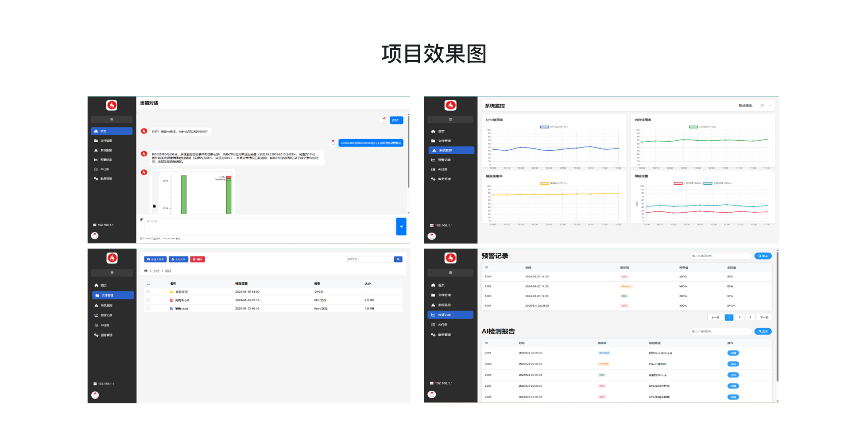Click AI检测报告 section search button
Screen dimensions: 868x443
coord(763,331)
